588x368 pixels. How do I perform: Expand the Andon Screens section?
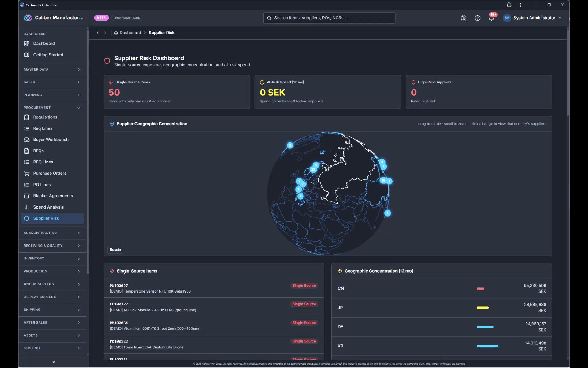coord(52,284)
